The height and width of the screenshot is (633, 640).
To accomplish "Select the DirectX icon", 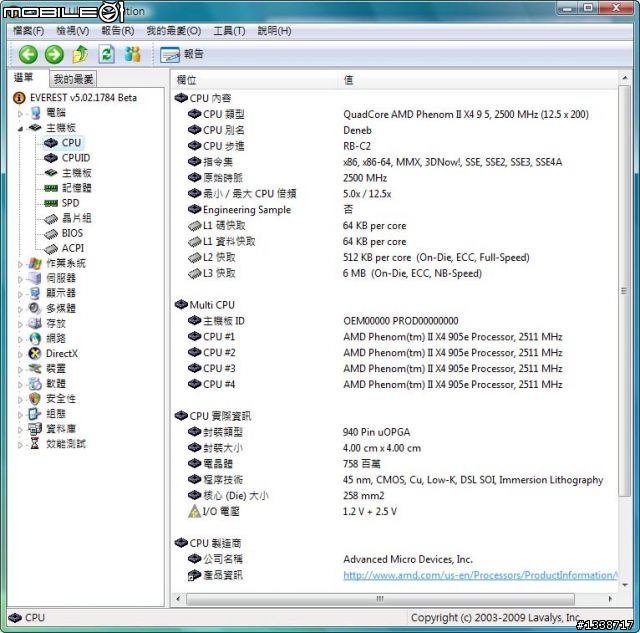I will coord(35,353).
